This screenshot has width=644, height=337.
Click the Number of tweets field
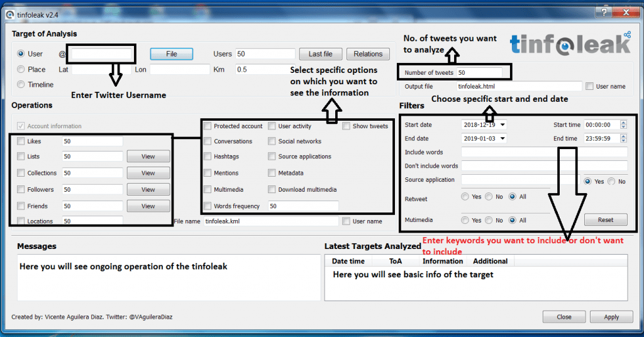[x=480, y=73]
